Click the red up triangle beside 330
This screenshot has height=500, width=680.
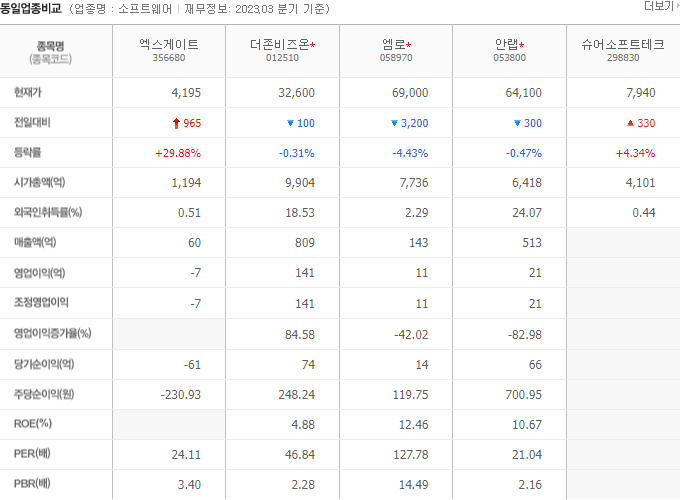pos(631,123)
